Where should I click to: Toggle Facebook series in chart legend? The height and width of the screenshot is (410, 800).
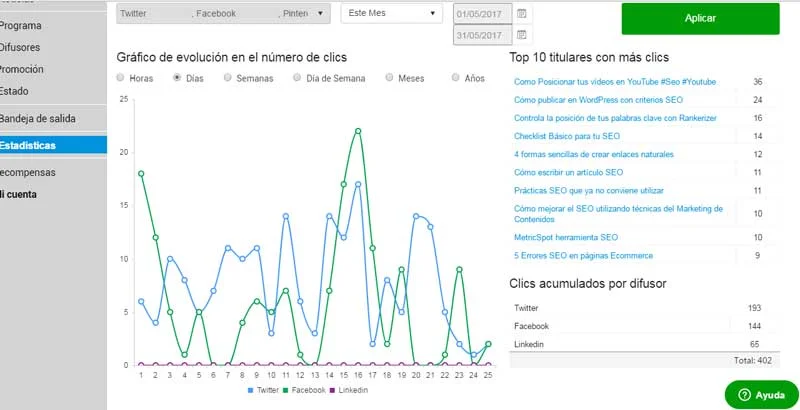[304, 390]
